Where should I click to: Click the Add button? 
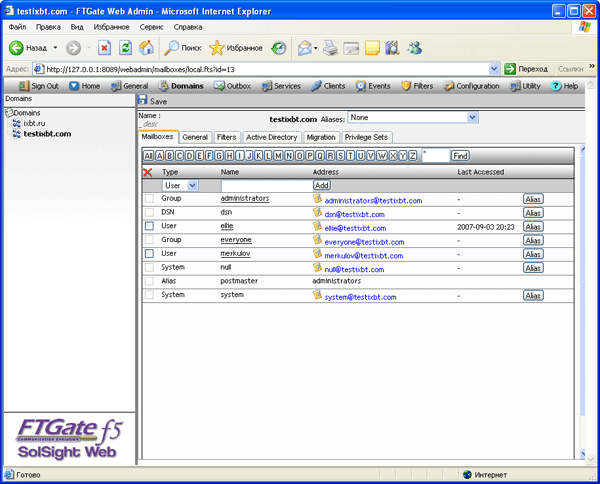coord(322,185)
